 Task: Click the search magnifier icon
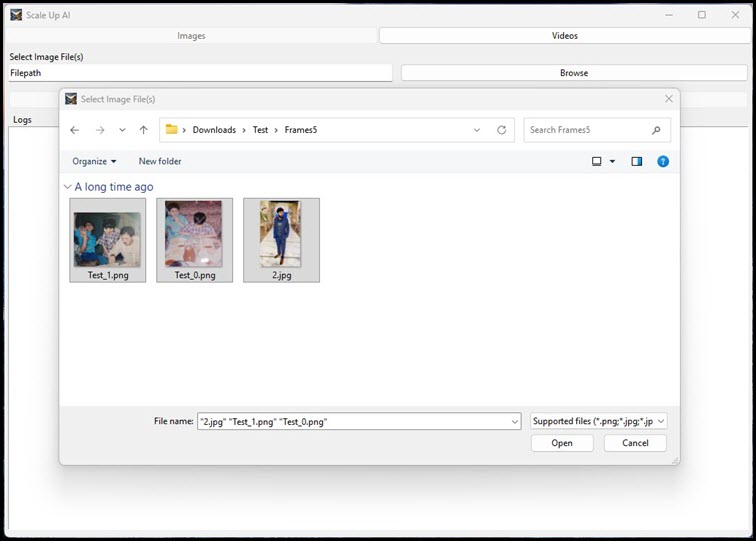(656, 130)
